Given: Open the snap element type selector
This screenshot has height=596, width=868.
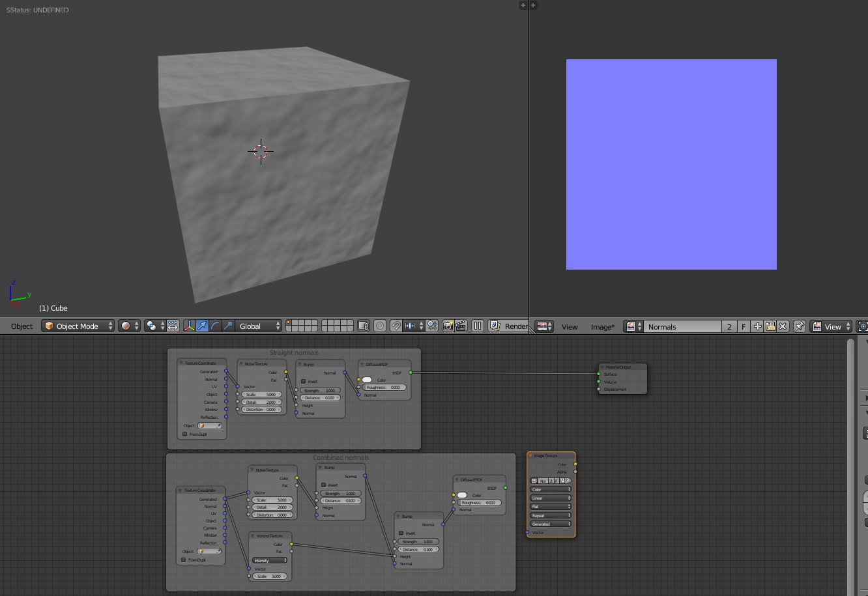Looking at the screenshot, I should click(414, 326).
